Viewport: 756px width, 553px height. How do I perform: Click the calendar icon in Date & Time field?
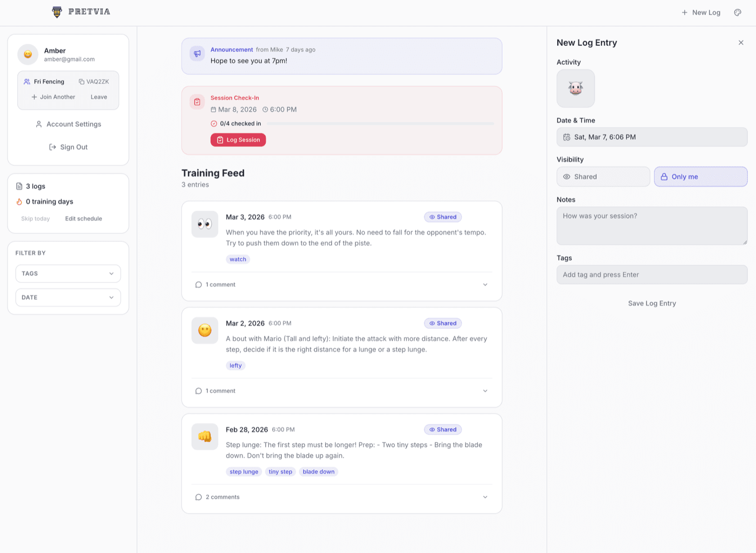tap(568, 137)
